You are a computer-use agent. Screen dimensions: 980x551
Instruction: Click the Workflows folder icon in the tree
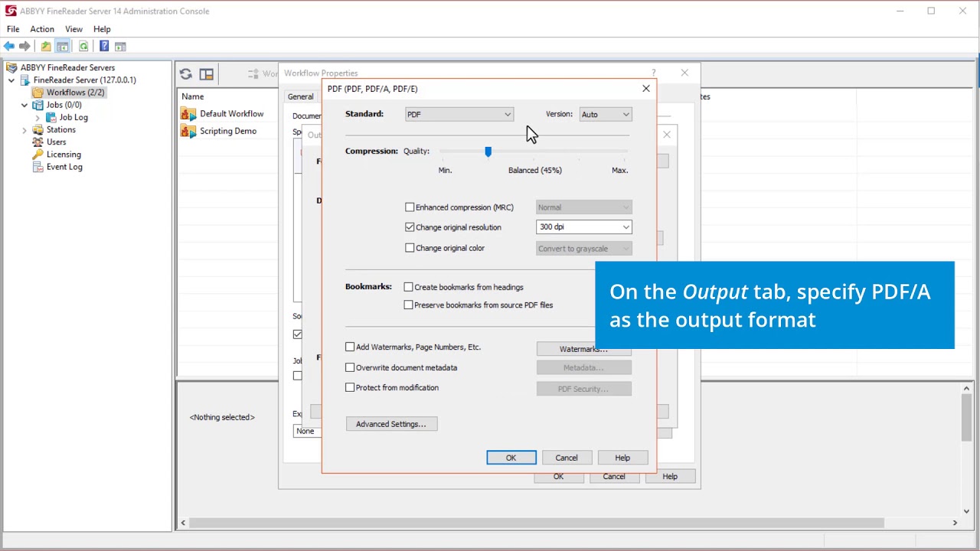38,93
